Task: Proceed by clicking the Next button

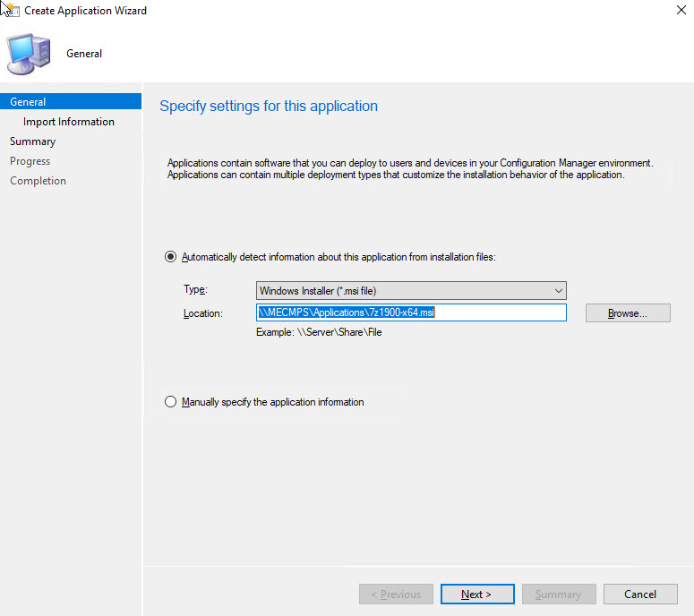Action: pyautogui.click(x=477, y=594)
